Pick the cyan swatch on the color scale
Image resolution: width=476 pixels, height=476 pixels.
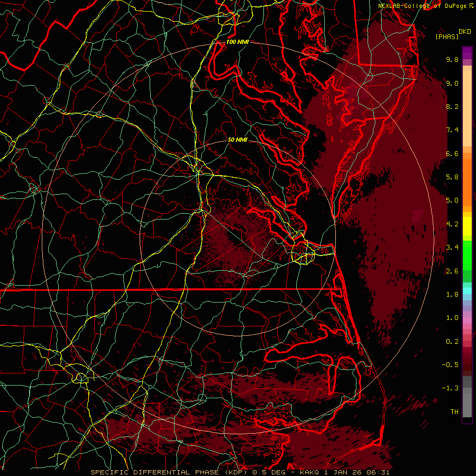(x=467, y=291)
